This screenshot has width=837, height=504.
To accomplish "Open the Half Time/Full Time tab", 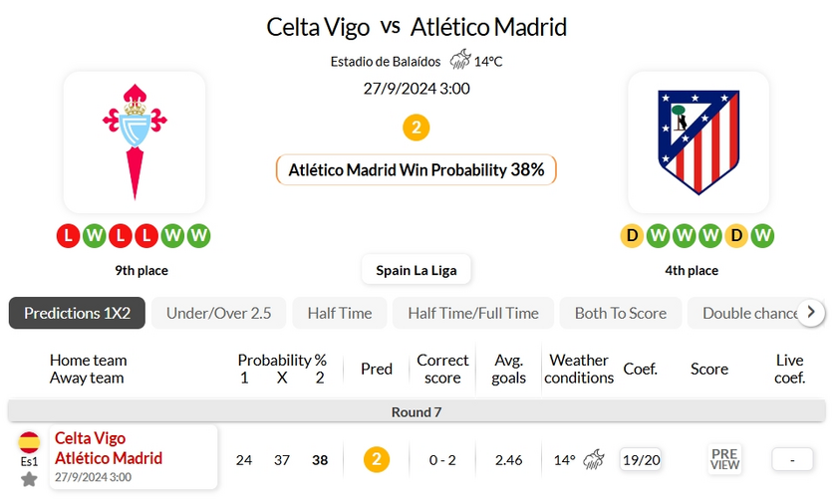I will [472, 313].
